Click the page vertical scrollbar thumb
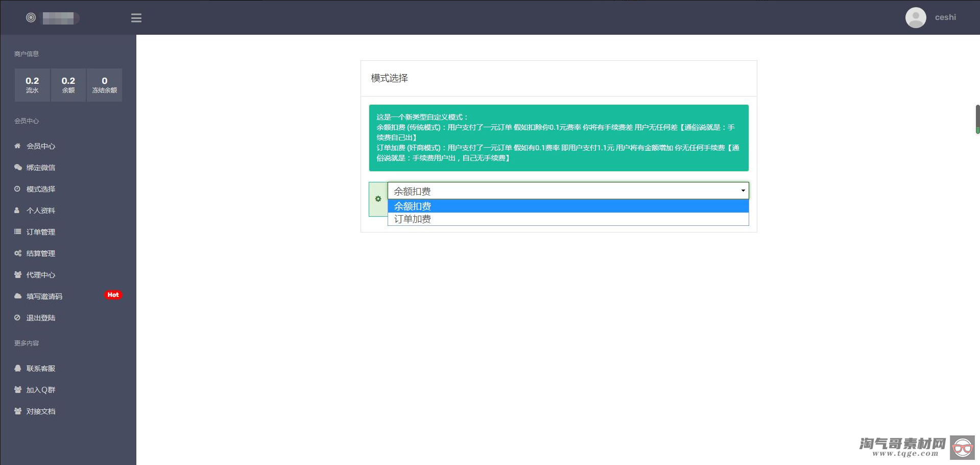The width and height of the screenshot is (980, 465). (977, 119)
